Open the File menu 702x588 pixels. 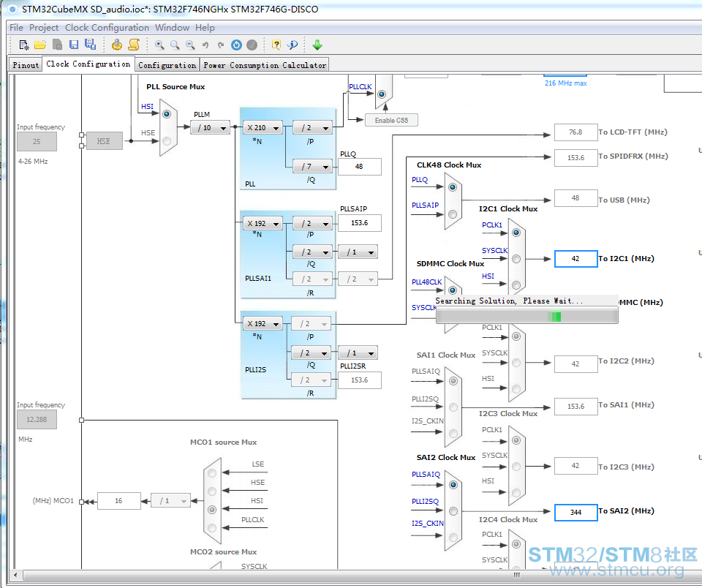pos(16,27)
